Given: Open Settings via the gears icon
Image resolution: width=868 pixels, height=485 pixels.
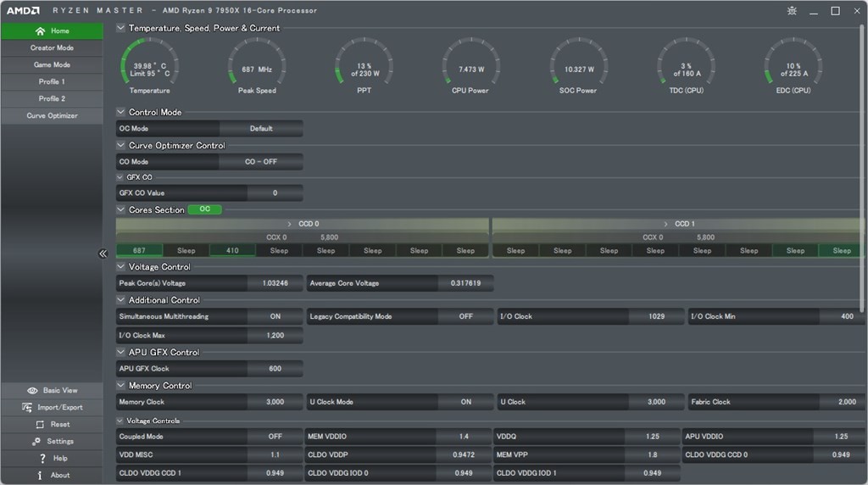Looking at the screenshot, I should 36,442.
